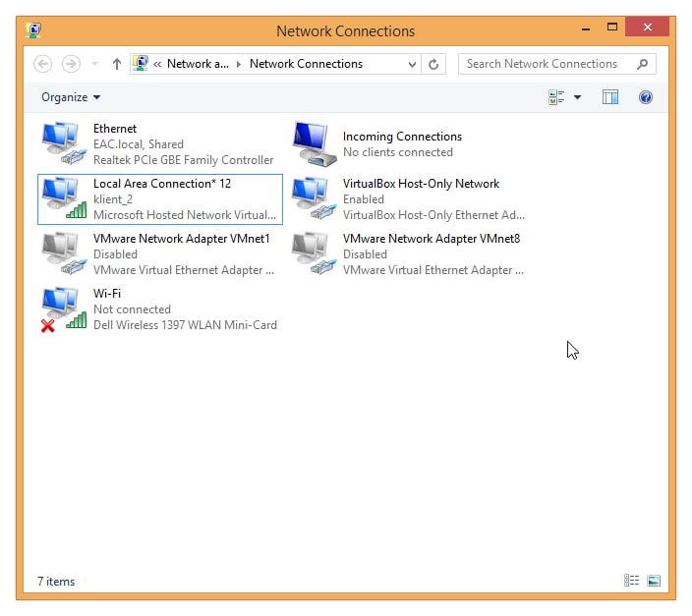Click the Incoming Connections label
The image size is (692, 616).
click(402, 137)
